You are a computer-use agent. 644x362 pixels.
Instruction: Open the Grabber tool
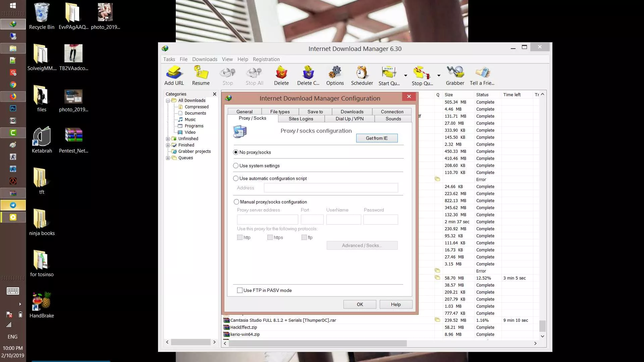455,76
